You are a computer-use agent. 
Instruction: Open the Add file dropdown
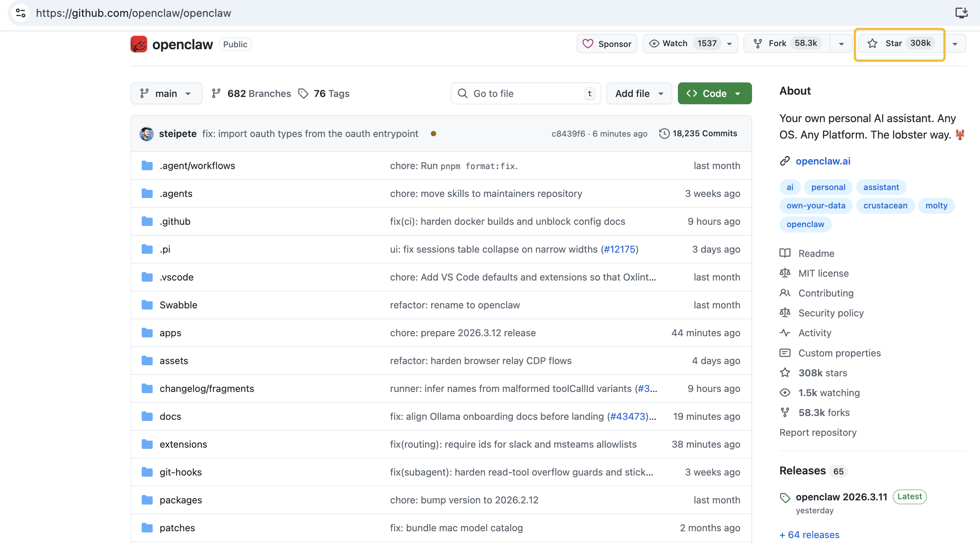pyautogui.click(x=639, y=94)
